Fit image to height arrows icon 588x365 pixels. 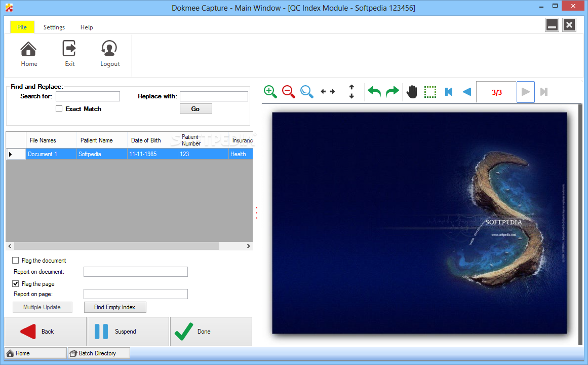click(x=351, y=92)
